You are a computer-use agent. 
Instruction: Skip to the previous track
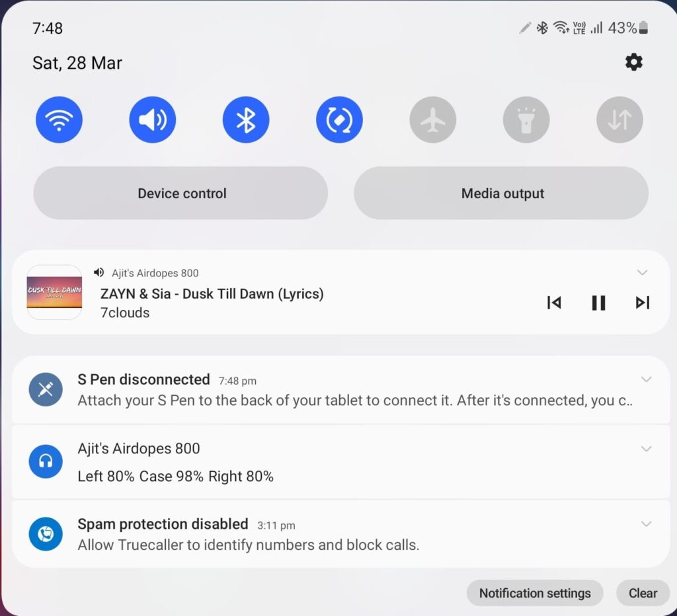pyautogui.click(x=554, y=303)
